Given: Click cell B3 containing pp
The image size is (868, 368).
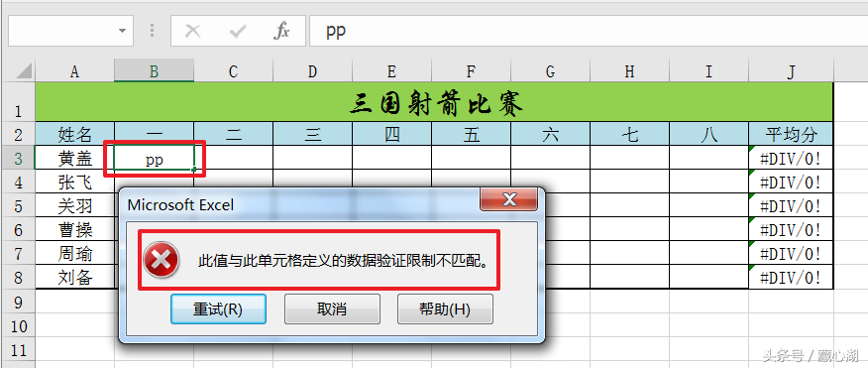Looking at the screenshot, I should tap(154, 158).
